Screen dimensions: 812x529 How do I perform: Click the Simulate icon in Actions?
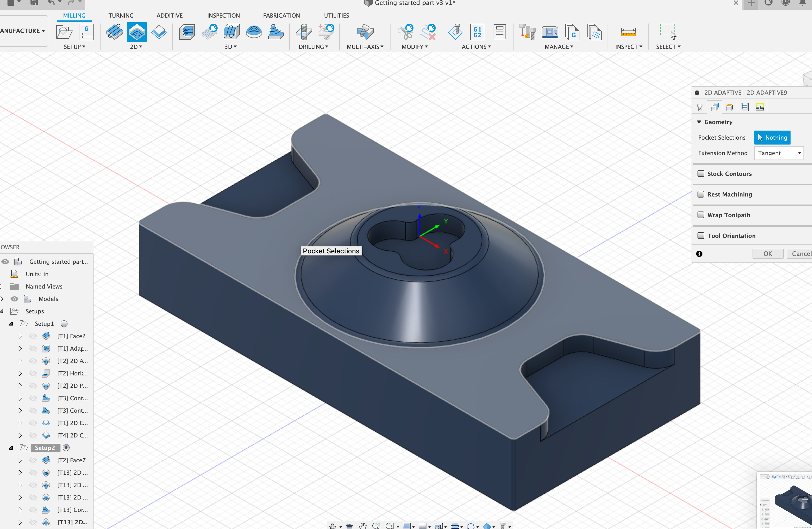click(455, 32)
